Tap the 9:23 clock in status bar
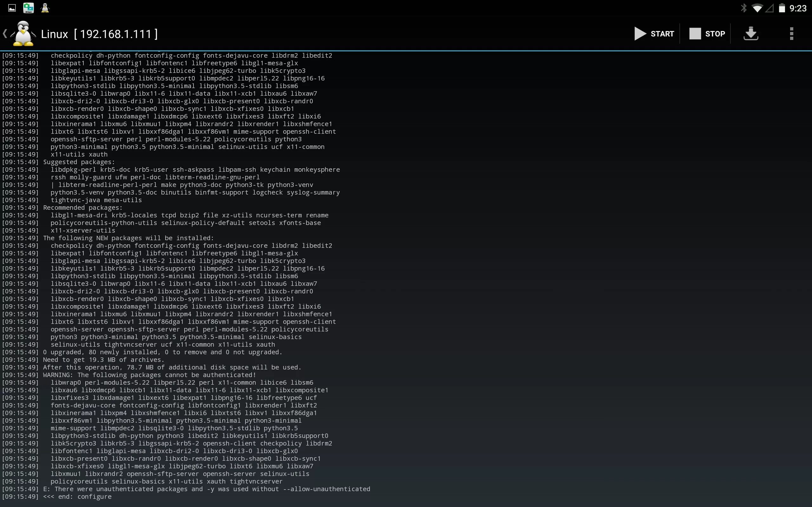The width and height of the screenshot is (812, 507). (x=798, y=8)
